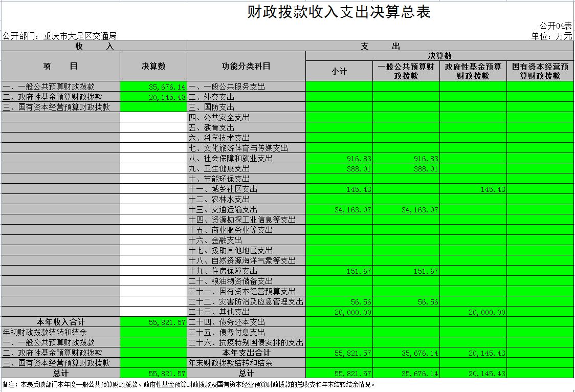Screen dimensions: 575x392
Task: Click income value 20,145.43 in second row
Action: pos(153,97)
